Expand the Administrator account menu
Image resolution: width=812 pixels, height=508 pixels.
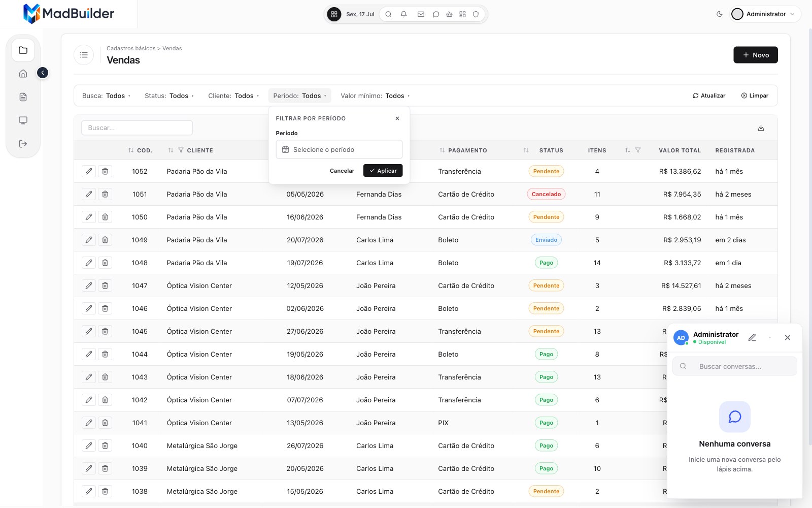(765, 14)
